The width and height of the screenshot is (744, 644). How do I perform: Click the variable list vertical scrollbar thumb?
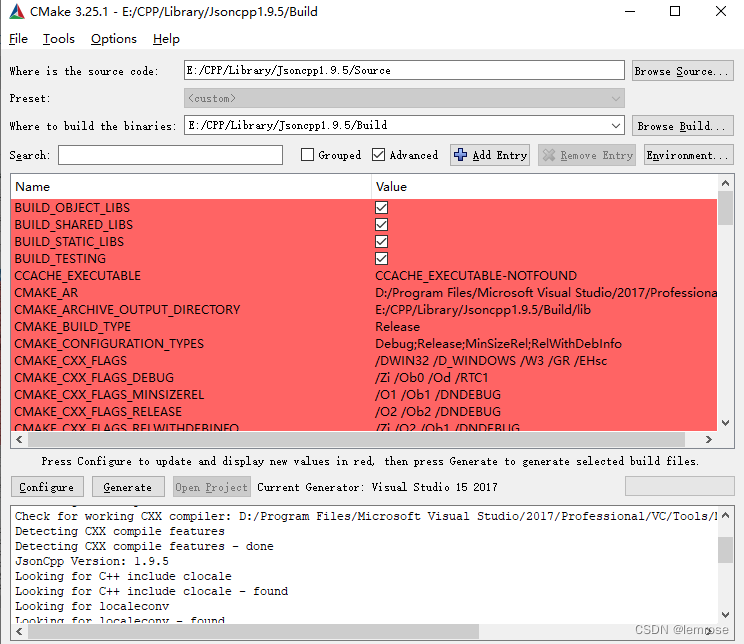coord(725,208)
